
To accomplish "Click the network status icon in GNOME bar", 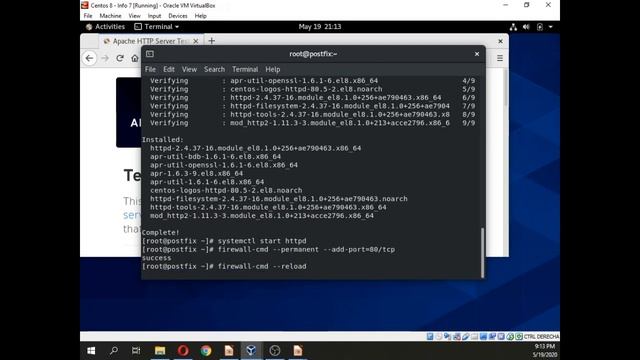I will pos(513,27).
